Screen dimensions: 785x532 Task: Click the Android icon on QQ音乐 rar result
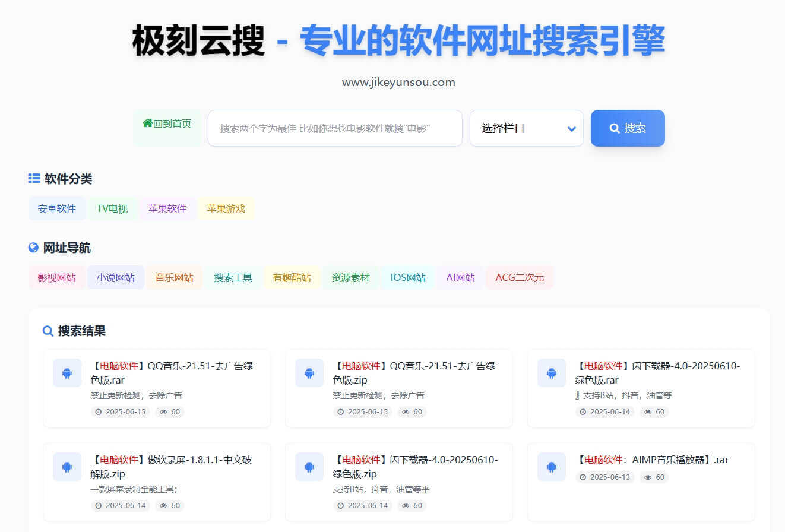pos(67,373)
